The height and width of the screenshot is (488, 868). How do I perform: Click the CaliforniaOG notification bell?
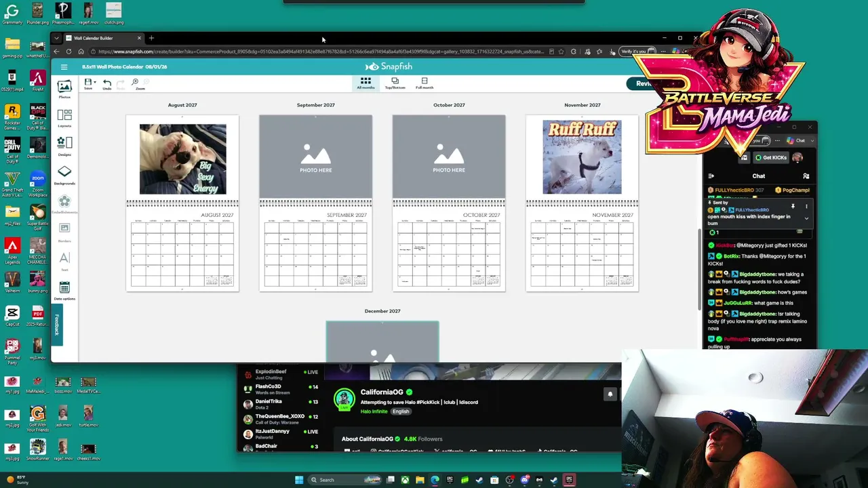(x=610, y=394)
